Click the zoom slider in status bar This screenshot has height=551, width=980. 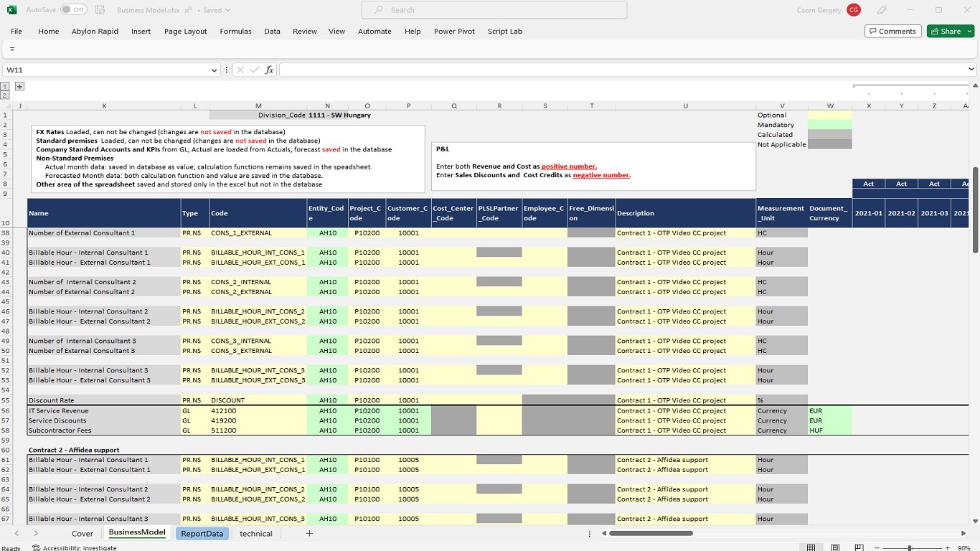coord(910,547)
